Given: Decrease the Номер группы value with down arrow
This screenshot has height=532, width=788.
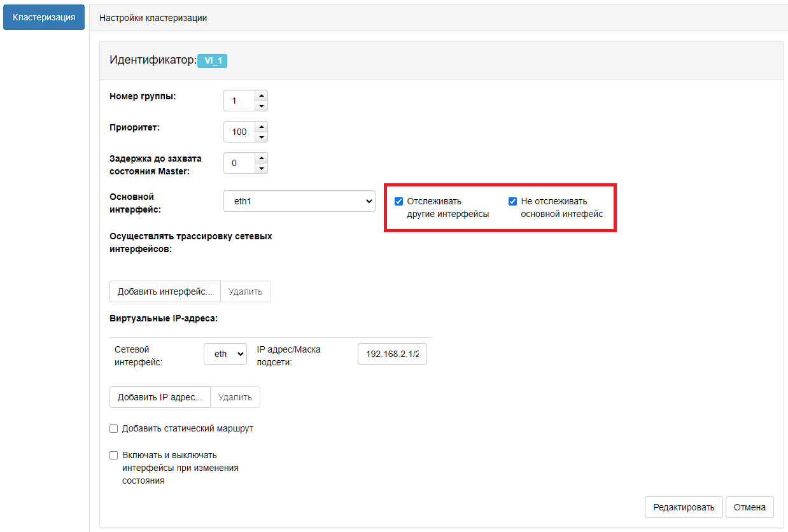Looking at the screenshot, I should point(261,106).
